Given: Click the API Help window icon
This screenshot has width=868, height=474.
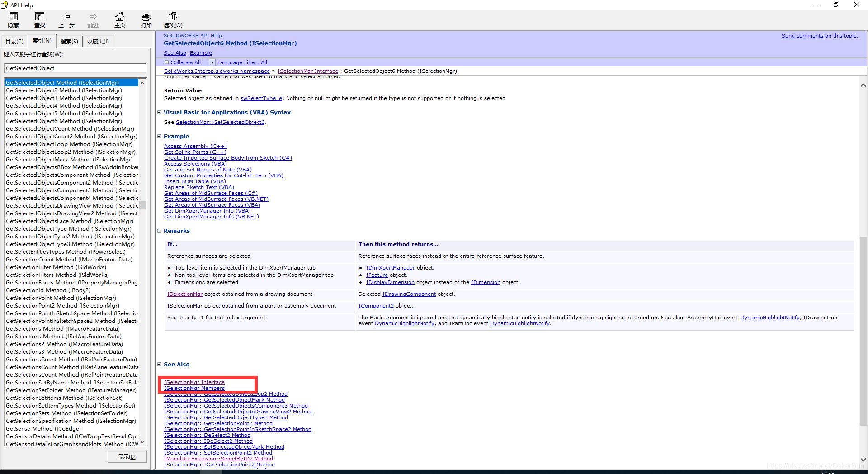Looking at the screenshot, I should (5, 5).
